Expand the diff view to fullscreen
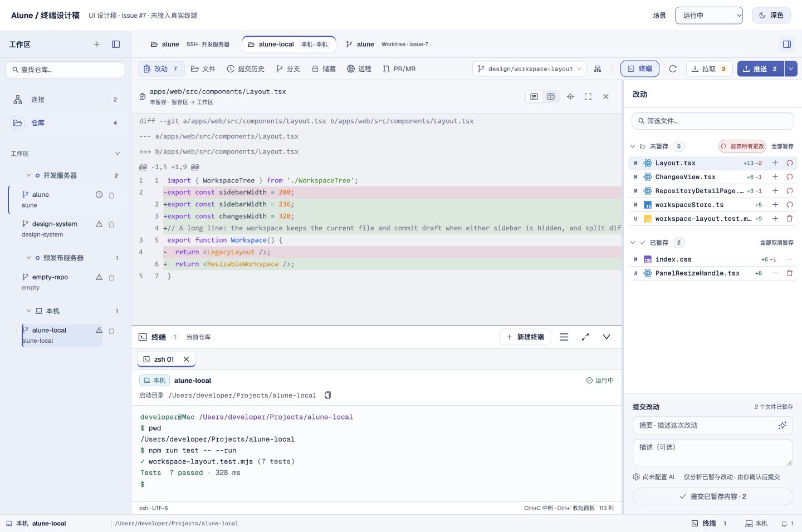This screenshot has height=532, width=802. pos(588,97)
